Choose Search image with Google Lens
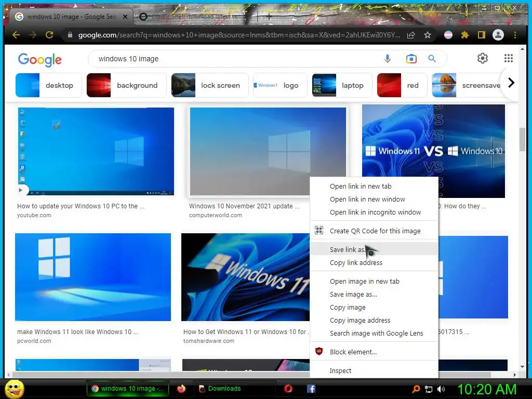This screenshot has width=532, height=399. (x=374, y=333)
